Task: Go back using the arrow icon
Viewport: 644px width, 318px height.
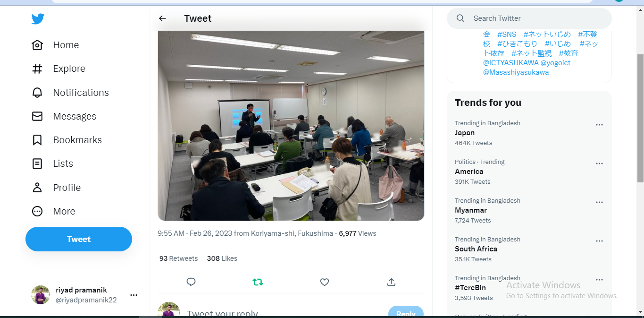Action: (x=162, y=18)
